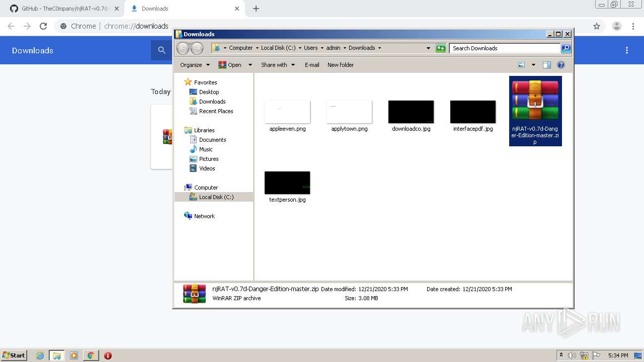Open the Organize menu

click(195, 65)
